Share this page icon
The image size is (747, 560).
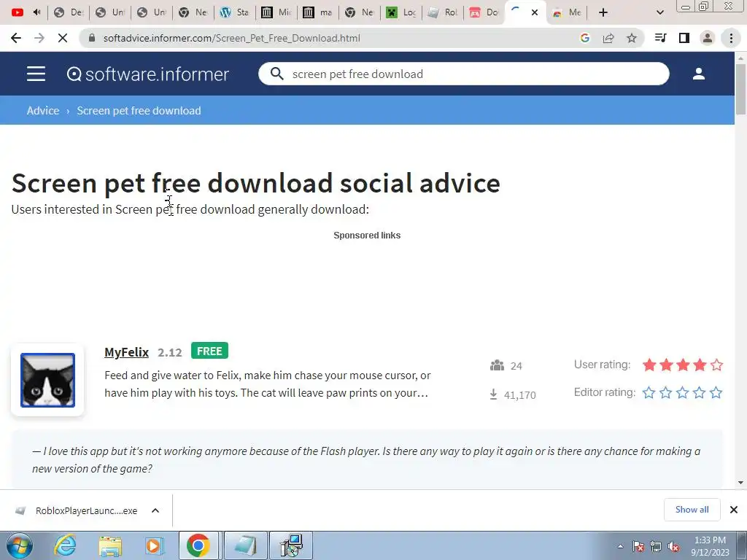[x=608, y=38]
